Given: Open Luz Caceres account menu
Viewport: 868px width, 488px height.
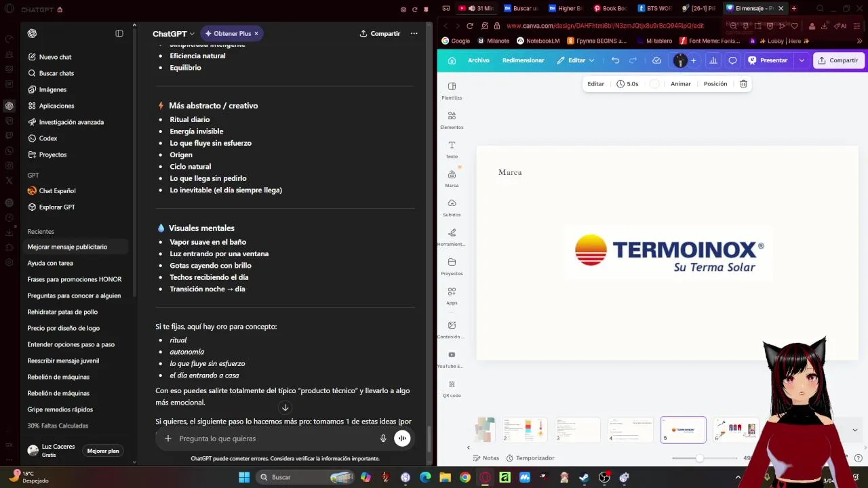Looking at the screenshot, I should click(51, 451).
